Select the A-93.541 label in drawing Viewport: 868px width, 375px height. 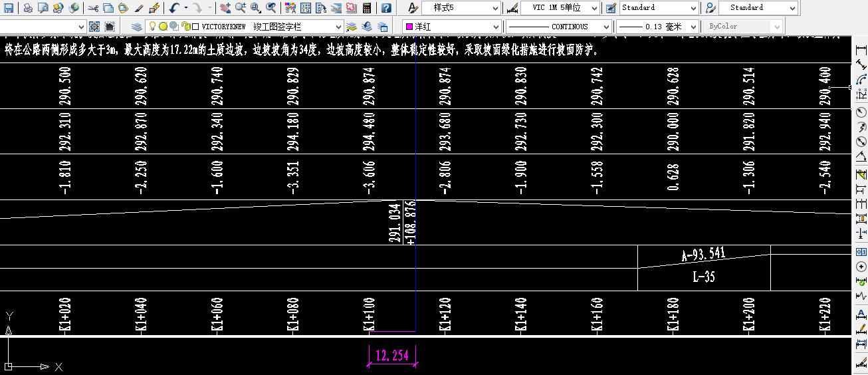(703, 255)
